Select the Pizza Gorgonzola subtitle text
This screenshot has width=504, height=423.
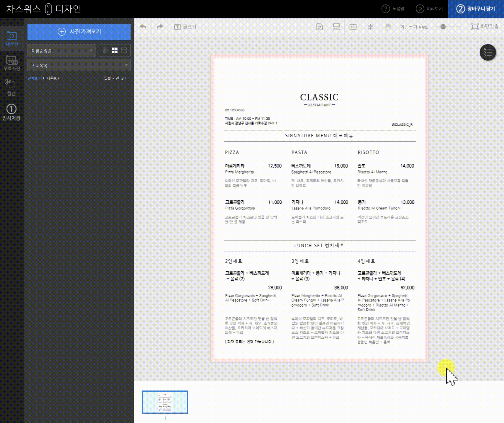(240, 208)
